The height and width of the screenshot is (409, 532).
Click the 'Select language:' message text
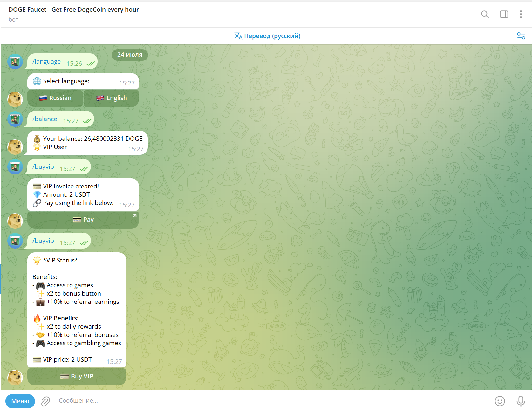point(66,81)
